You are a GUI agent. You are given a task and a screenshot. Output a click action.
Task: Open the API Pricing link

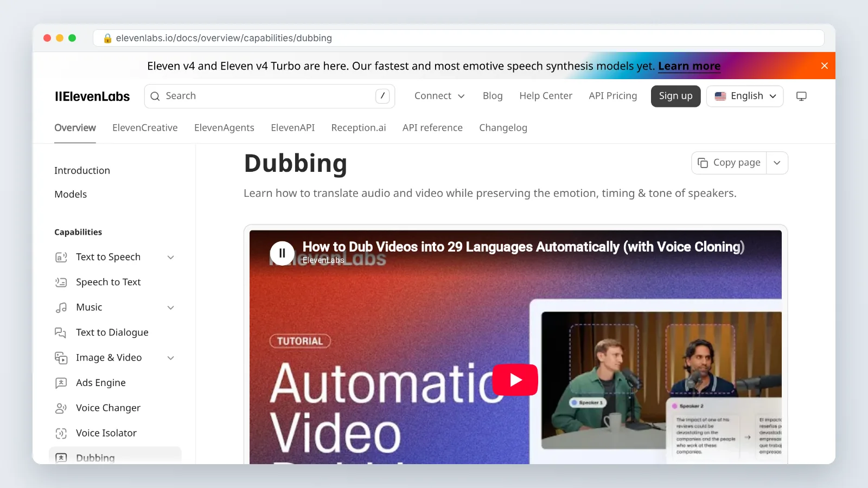(x=612, y=96)
